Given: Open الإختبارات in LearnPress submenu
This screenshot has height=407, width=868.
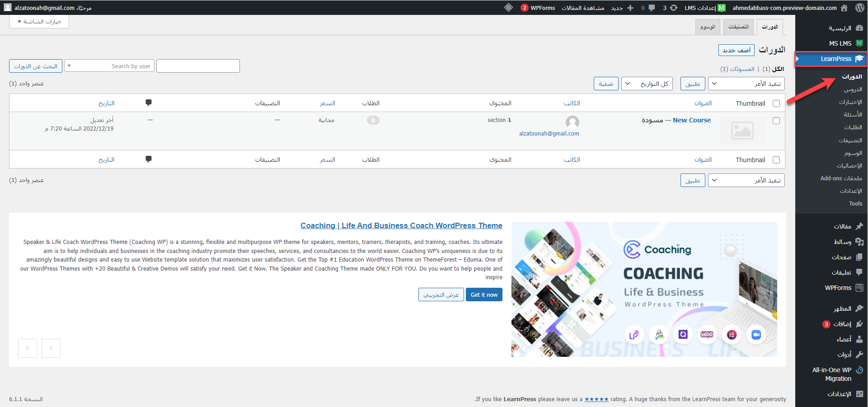Looking at the screenshot, I should point(850,102).
